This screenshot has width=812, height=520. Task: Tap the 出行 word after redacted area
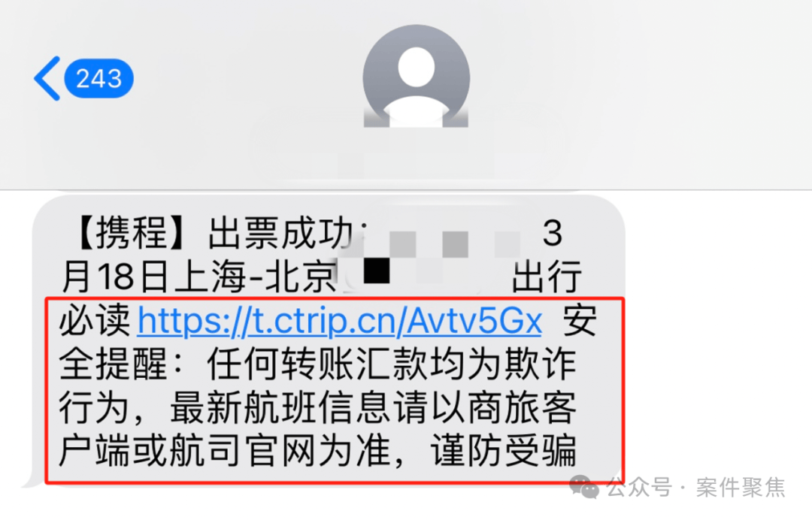tap(547, 277)
